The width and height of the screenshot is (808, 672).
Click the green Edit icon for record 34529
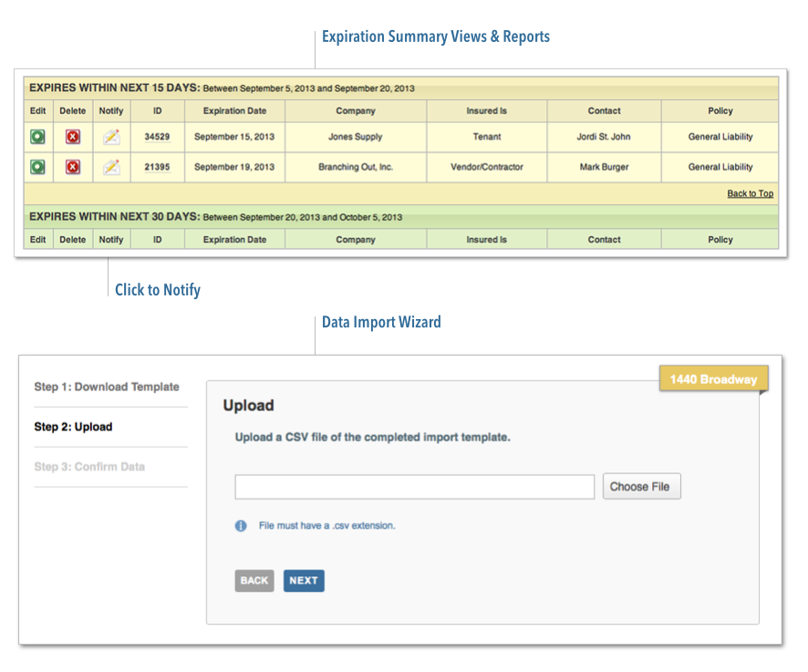37,137
